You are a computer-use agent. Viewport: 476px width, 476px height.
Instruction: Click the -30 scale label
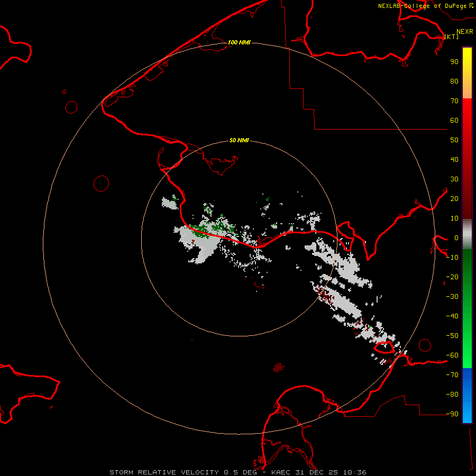click(x=452, y=297)
